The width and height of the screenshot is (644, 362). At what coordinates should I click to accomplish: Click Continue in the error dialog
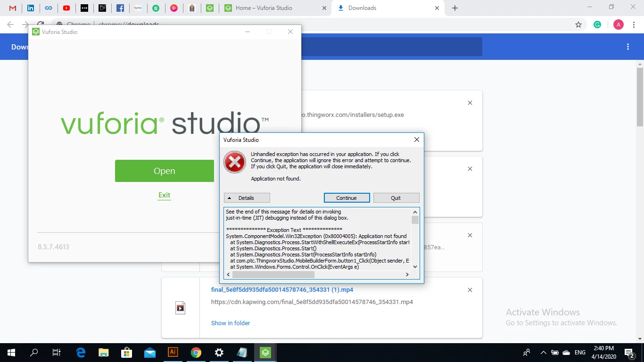[347, 198]
